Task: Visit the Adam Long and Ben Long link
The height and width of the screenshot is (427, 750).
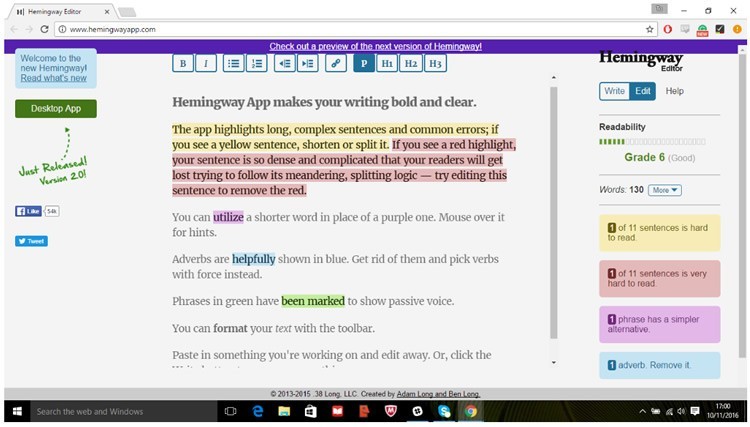Action: 439,394
